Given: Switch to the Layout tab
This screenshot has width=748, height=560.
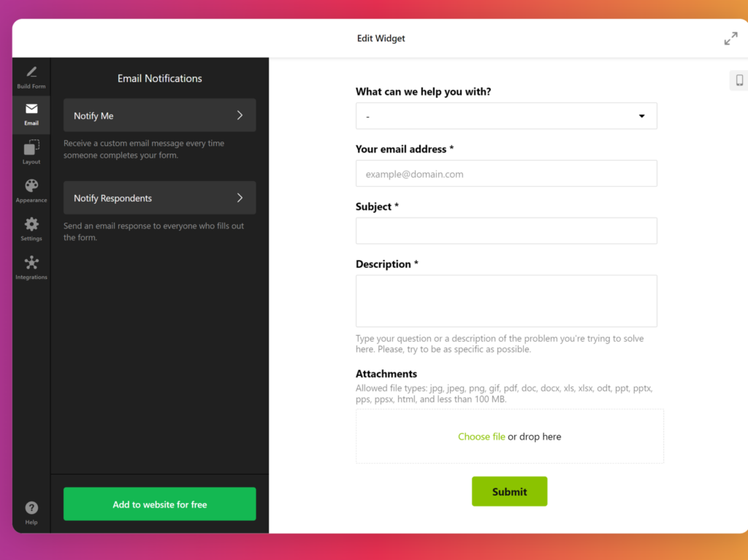Looking at the screenshot, I should tap(31, 151).
